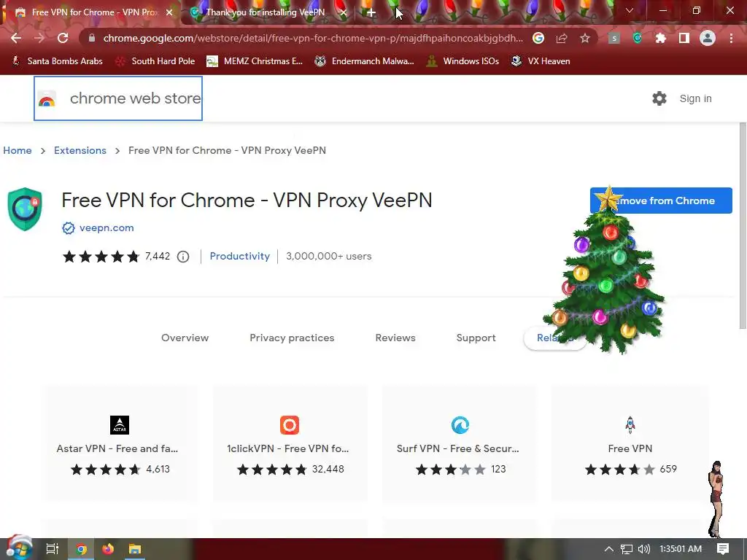Open the Extensions puzzle piece menu
This screenshot has height=560, width=747.
click(x=661, y=38)
